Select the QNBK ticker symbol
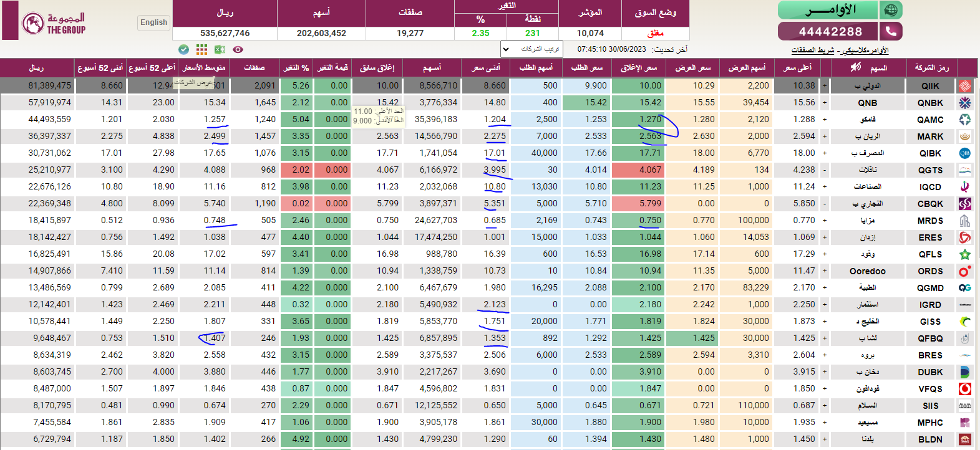The width and height of the screenshot is (980, 450). 930,103
